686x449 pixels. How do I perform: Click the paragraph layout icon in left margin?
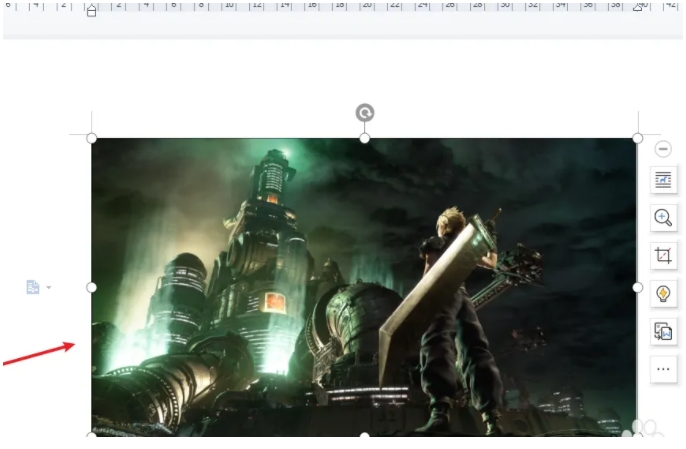tap(33, 287)
